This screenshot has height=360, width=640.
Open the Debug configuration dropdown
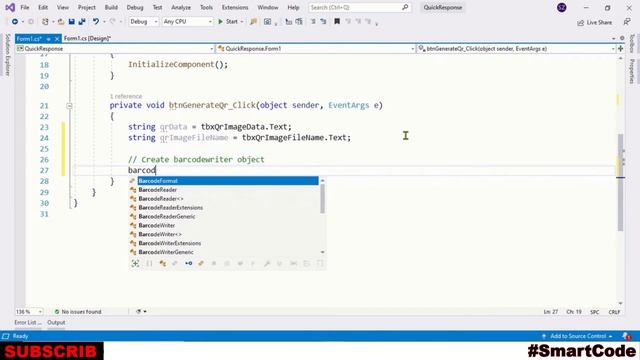tap(143, 22)
